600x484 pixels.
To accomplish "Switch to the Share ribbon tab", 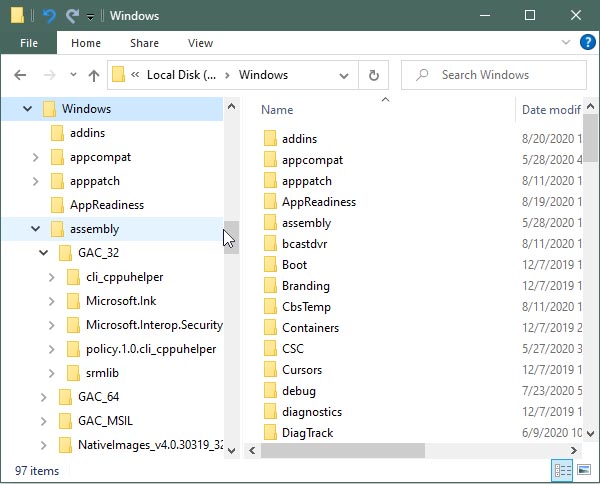I will 144,43.
